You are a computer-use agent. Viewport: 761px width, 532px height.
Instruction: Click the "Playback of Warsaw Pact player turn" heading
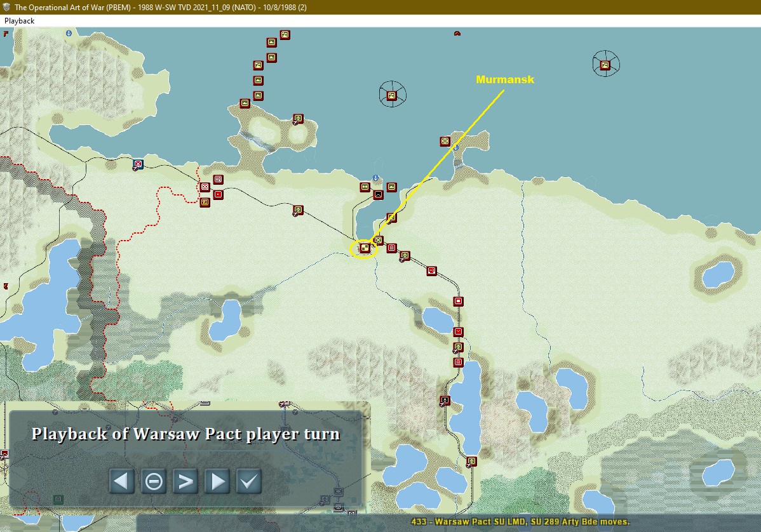point(185,434)
